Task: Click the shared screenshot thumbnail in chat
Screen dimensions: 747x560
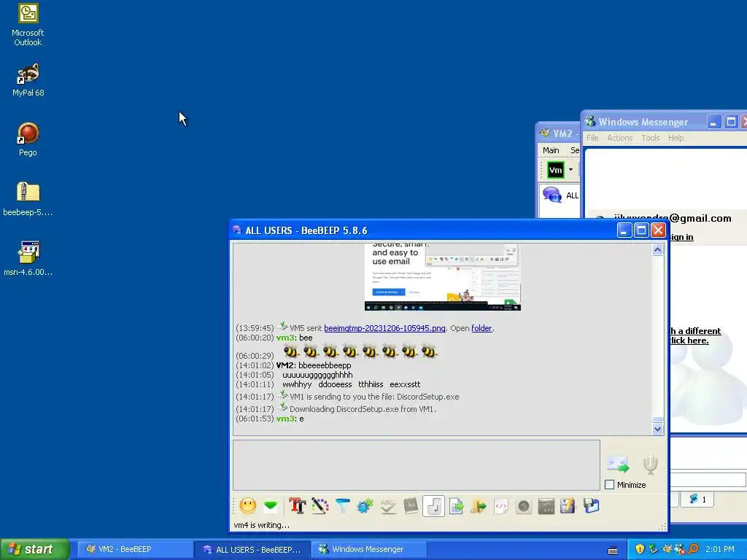Action: (443, 277)
